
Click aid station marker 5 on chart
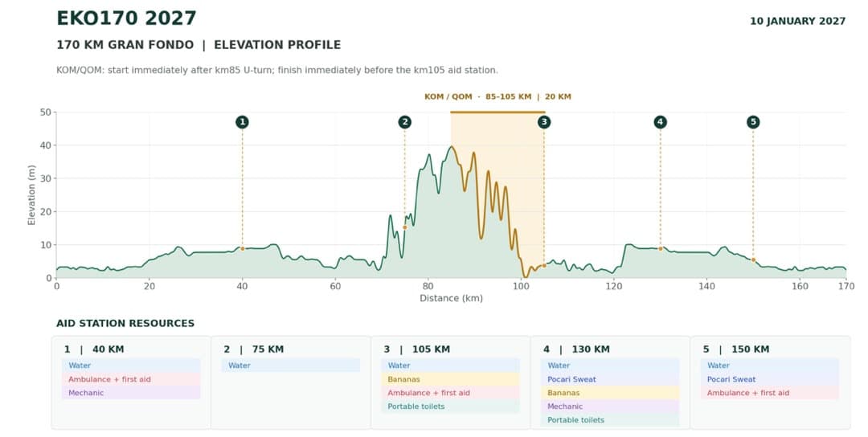[x=753, y=122]
